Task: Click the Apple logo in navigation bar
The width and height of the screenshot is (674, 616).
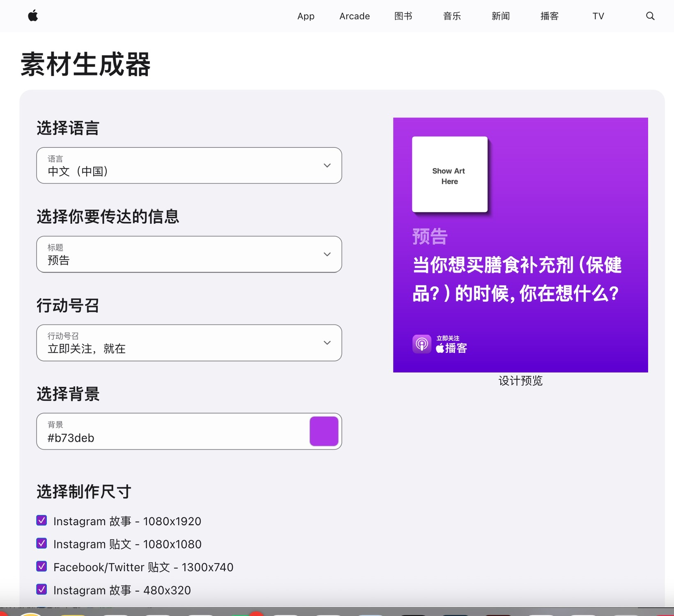Action: pyautogui.click(x=33, y=16)
